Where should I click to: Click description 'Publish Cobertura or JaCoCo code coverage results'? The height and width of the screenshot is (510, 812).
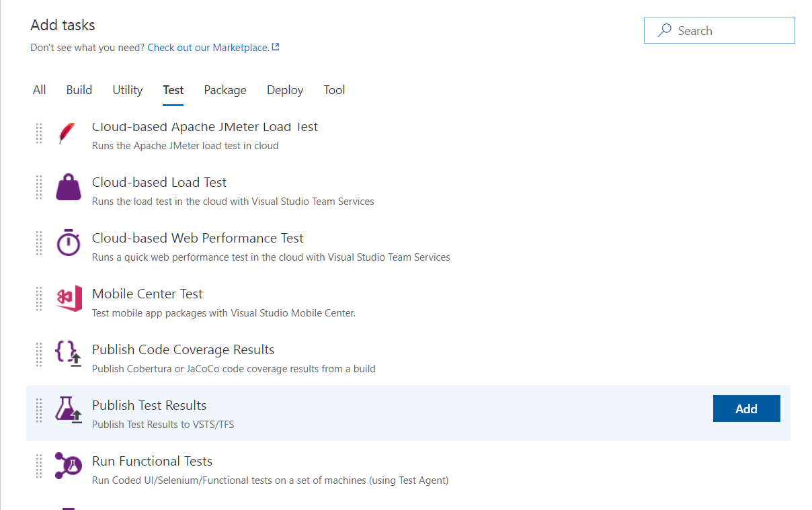coord(234,369)
